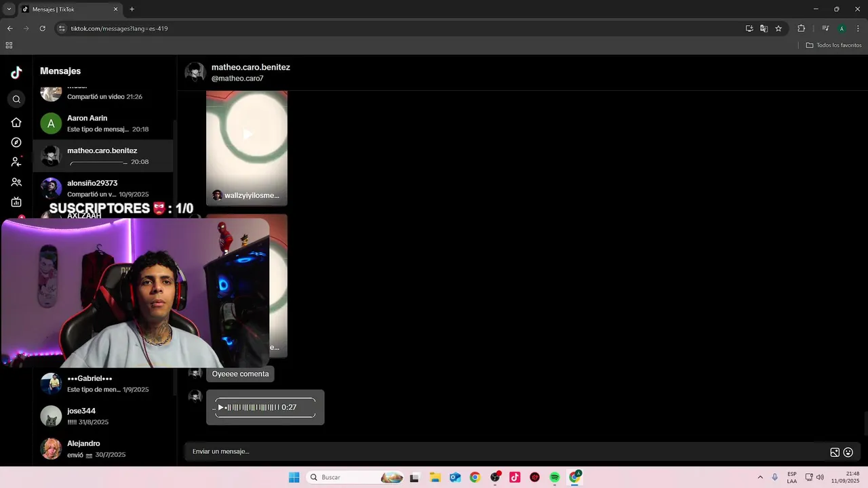Open the Following icon in sidebar
This screenshot has width=868, height=488.
click(16, 162)
